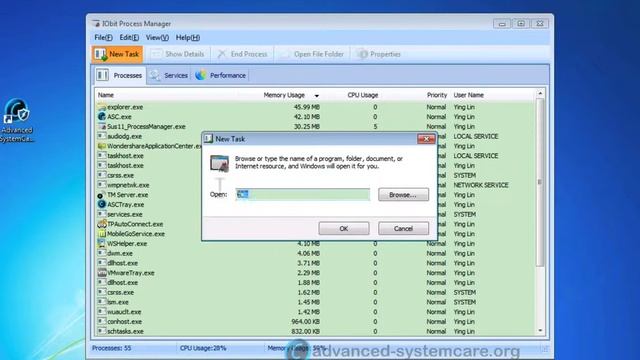Click the WSHelper.exe icon
This screenshot has width=640, height=360.
[102, 244]
